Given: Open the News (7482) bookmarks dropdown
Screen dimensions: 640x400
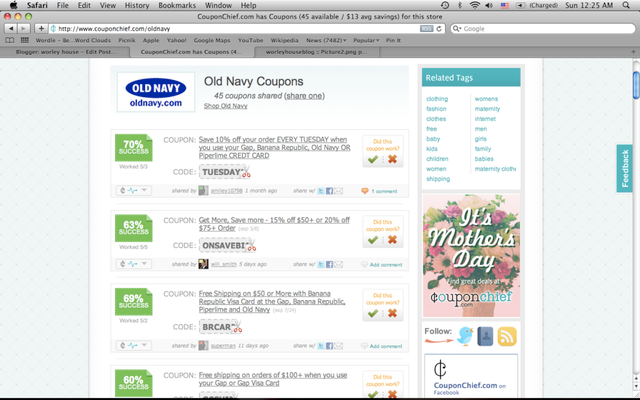Looking at the screenshot, I should tap(326, 40).
